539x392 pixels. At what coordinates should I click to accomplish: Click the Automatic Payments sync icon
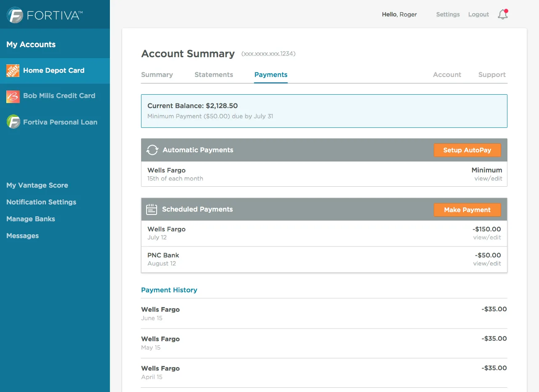pyautogui.click(x=152, y=150)
